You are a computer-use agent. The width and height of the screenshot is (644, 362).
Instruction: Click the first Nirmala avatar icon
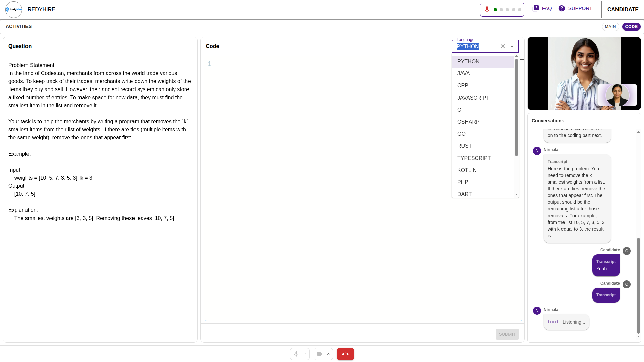pos(537,151)
